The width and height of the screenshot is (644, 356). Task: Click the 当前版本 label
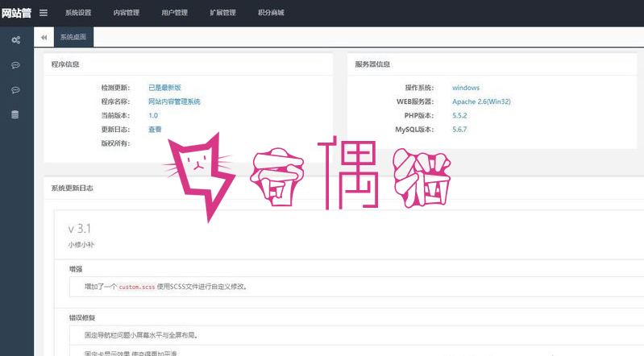click(115, 115)
